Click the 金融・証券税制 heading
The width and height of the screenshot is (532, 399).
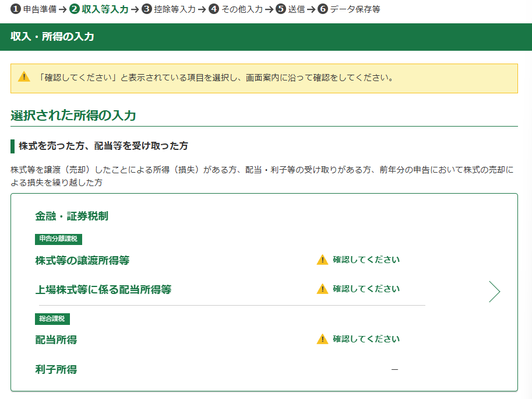(x=72, y=216)
